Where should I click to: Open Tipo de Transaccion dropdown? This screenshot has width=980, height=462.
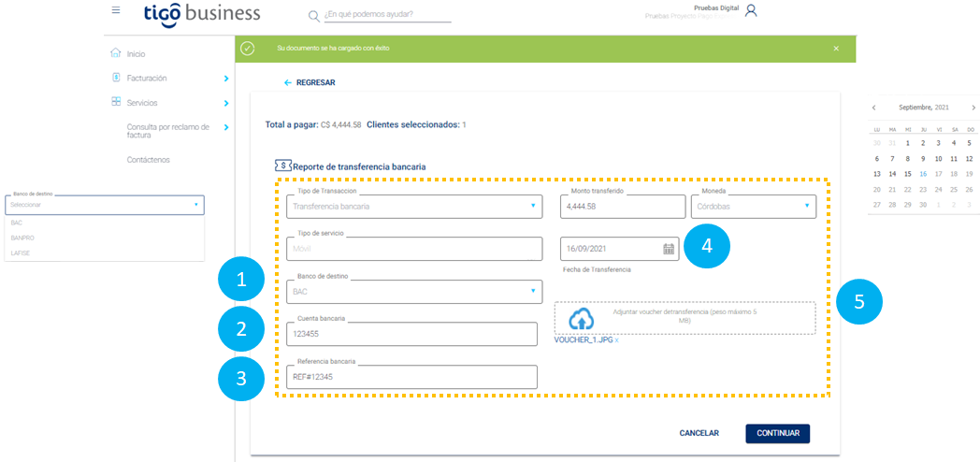point(414,205)
